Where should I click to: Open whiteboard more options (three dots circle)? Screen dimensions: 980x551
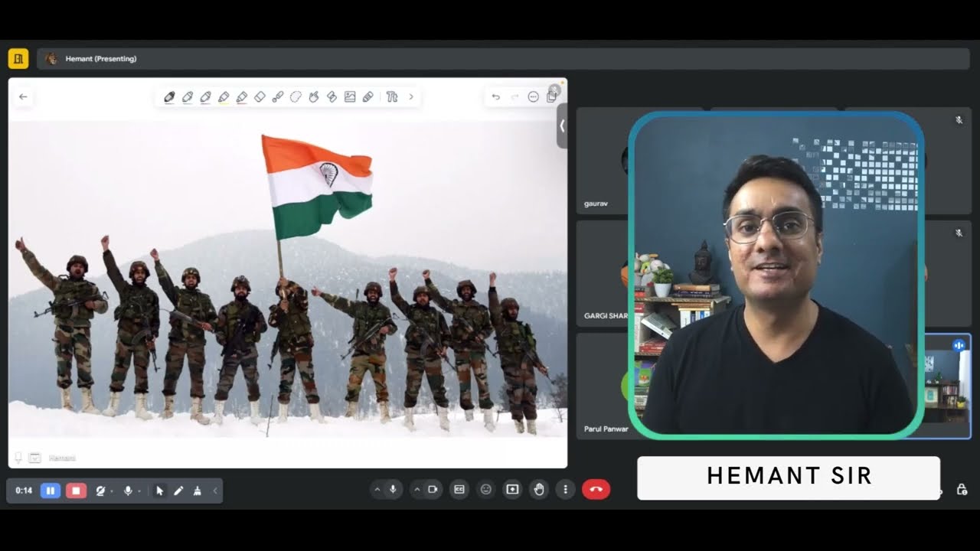[x=534, y=97]
